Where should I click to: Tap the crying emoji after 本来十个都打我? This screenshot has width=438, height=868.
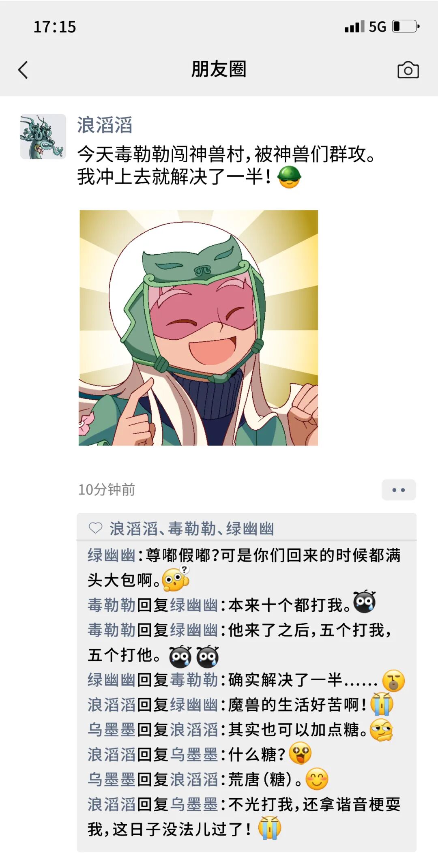tap(365, 602)
